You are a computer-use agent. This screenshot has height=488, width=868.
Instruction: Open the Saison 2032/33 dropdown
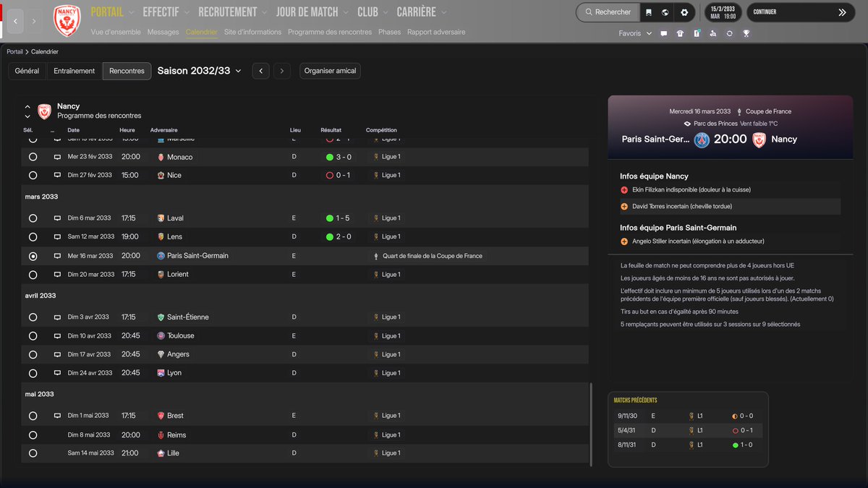tap(200, 71)
